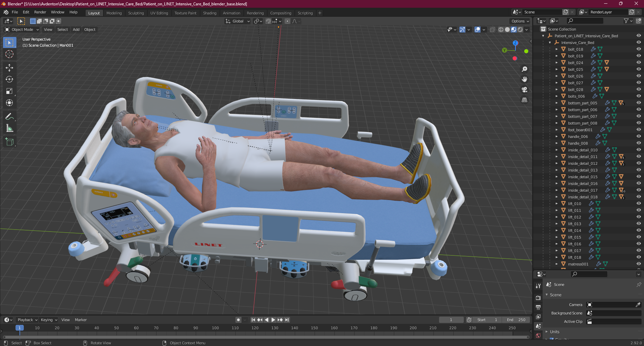Toggle auto keying record button

point(238,320)
